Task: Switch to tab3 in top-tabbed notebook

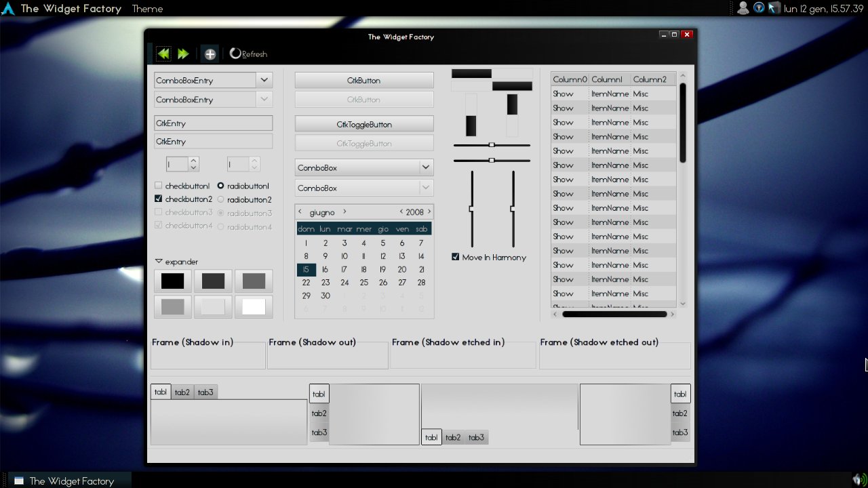Action: pos(205,392)
